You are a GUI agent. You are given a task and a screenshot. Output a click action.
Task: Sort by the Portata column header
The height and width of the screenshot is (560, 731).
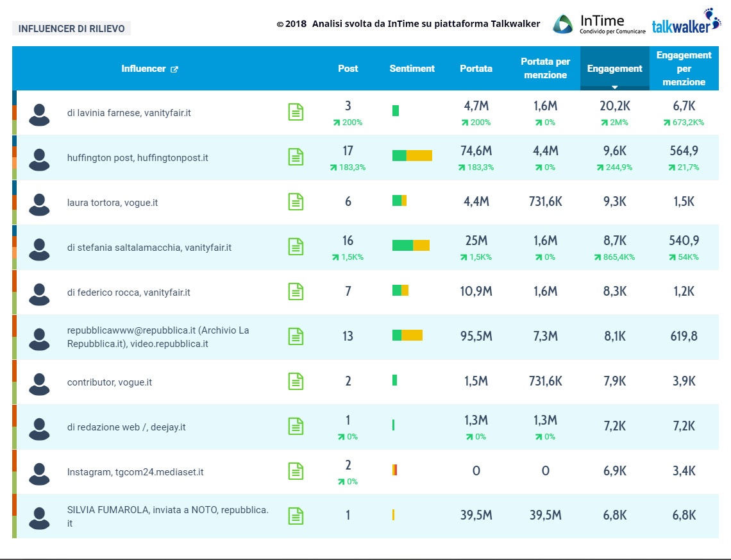tap(476, 69)
